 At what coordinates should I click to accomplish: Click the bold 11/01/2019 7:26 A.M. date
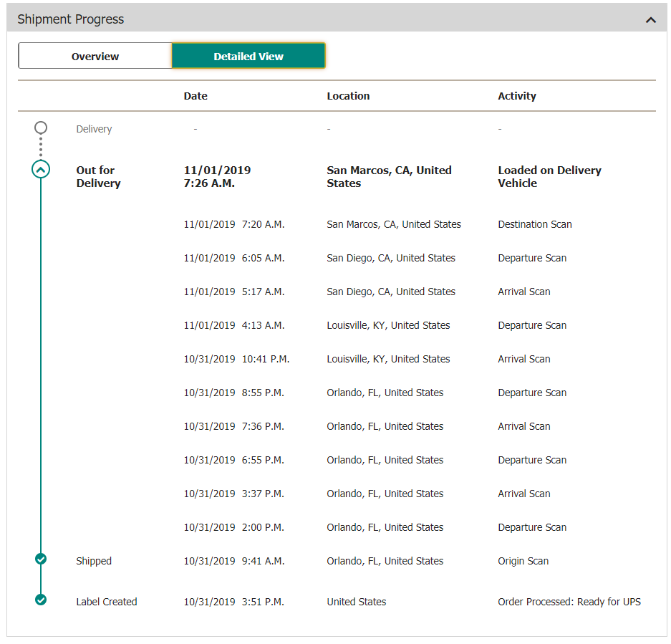pyautogui.click(x=217, y=176)
